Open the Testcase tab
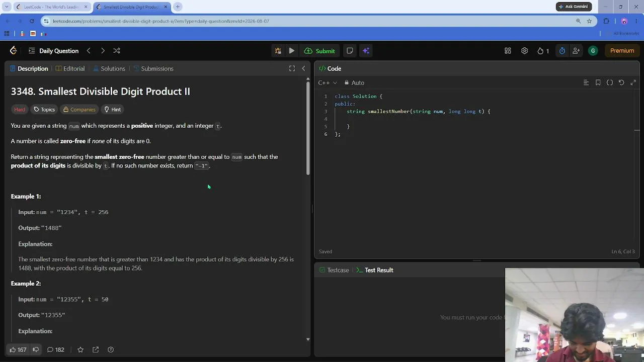644x362 pixels. click(334, 270)
